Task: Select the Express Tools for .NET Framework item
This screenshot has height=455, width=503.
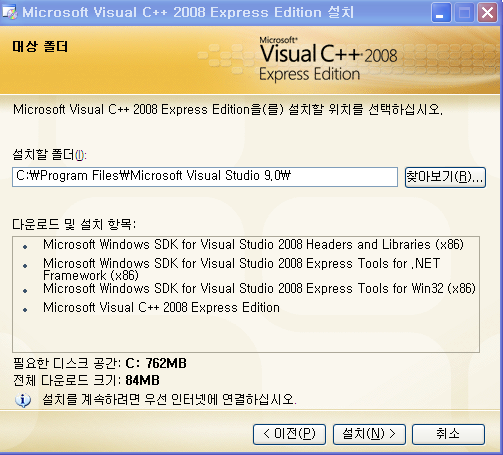Action: coord(242,269)
